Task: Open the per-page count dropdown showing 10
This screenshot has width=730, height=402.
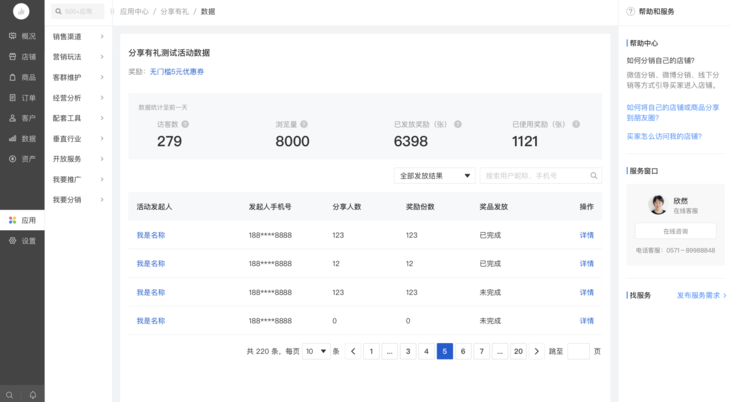Action: click(x=316, y=352)
